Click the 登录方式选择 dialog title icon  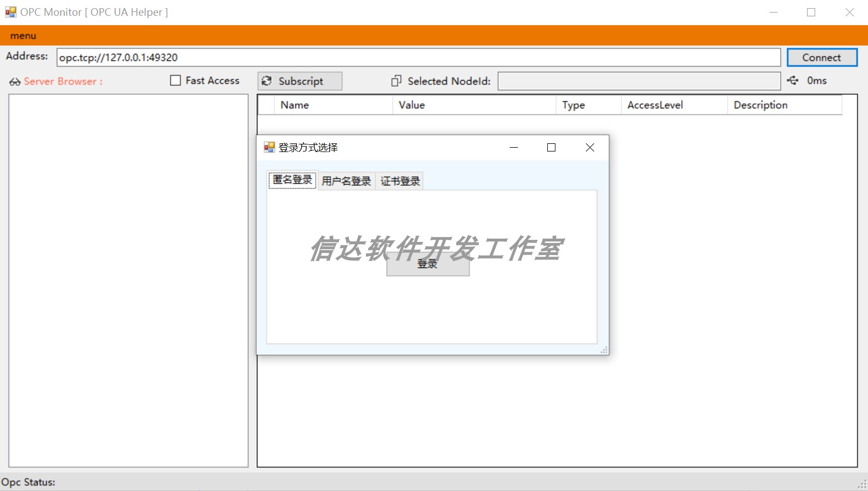(x=269, y=148)
